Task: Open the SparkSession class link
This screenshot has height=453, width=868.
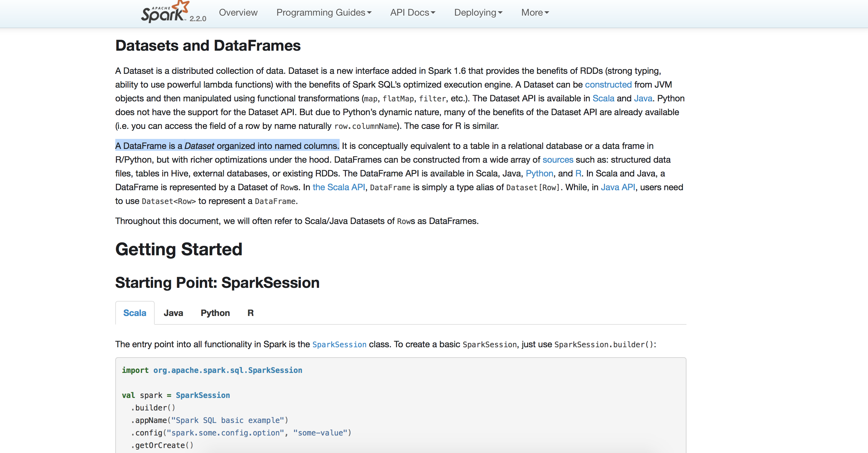Action: pyautogui.click(x=339, y=345)
